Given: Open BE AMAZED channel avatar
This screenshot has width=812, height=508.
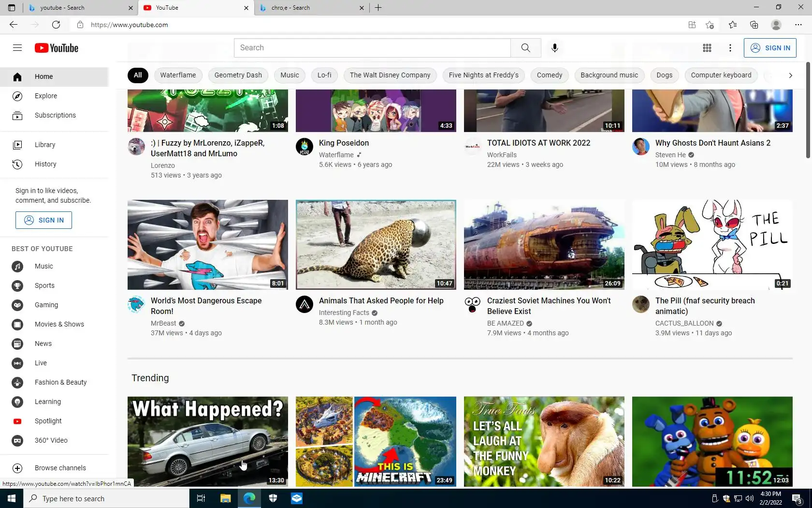Looking at the screenshot, I should coord(473,304).
